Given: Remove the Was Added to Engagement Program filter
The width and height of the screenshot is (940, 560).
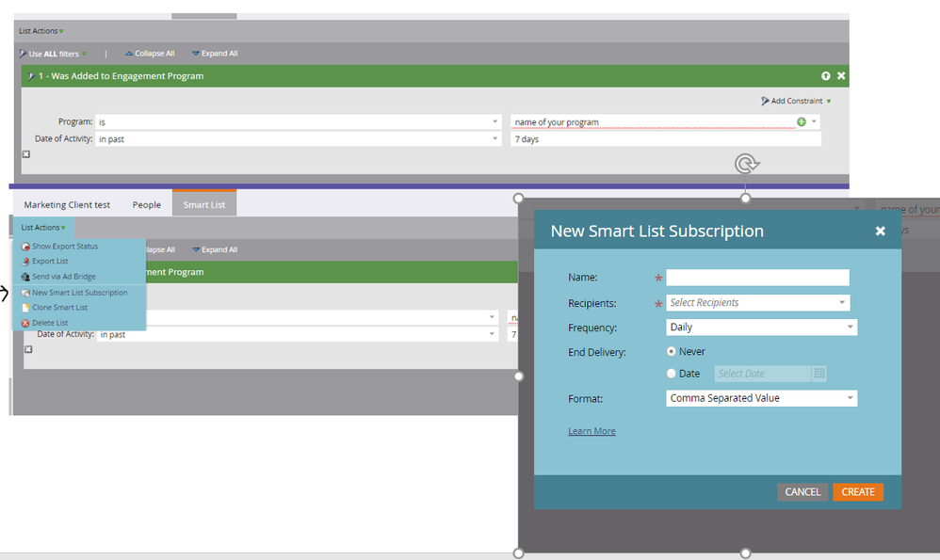Looking at the screenshot, I should click(841, 75).
